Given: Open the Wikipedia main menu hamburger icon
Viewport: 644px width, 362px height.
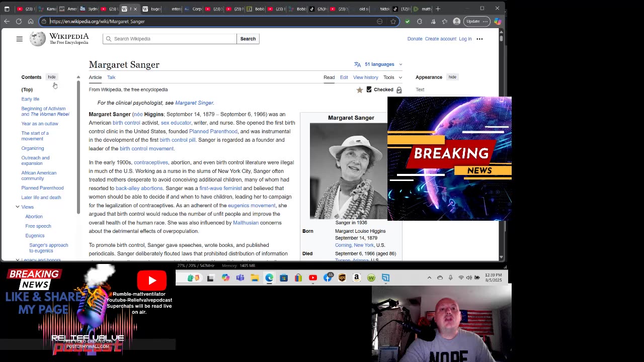Looking at the screenshot, I should (x=19, y=39).
